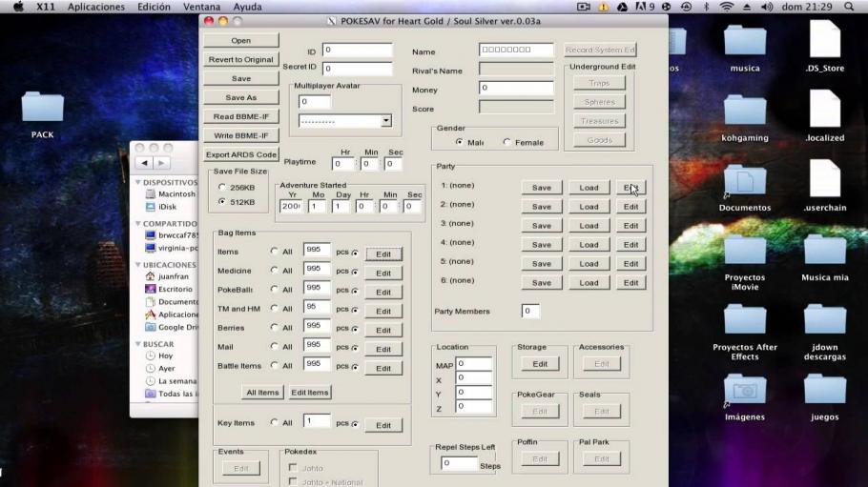Viewport: 868px width, 487px height.
Task: Click Load for party slot 3
Action: [x=589, y=226]
